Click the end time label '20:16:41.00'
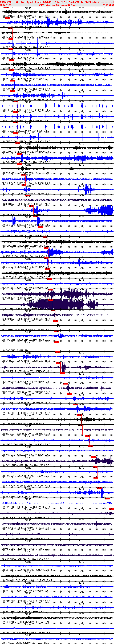This screenshot has width=114, height=644. click(108, 5)
